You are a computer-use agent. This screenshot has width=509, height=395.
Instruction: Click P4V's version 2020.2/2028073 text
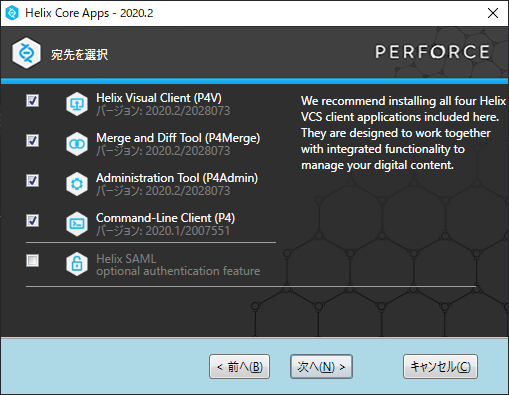point(163,111)
